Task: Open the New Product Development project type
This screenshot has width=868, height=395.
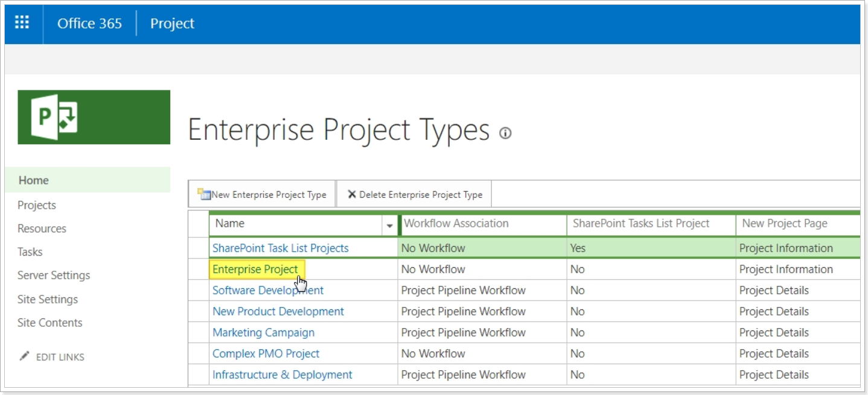Action: point(278,311)
